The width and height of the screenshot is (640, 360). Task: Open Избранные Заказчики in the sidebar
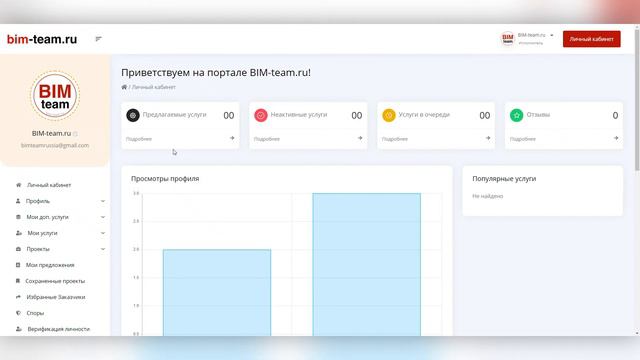tap(56, 297)
